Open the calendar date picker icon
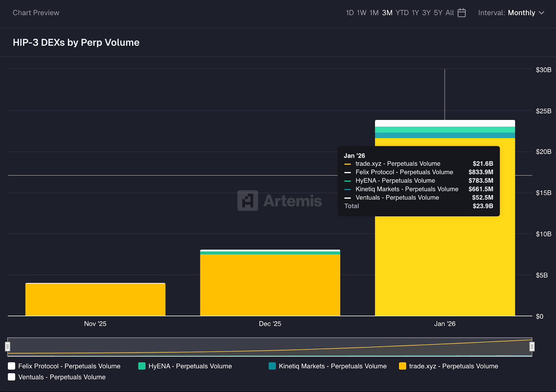Image resolution: width=556 pixels, height=392 pixels. tap(461, 13)
